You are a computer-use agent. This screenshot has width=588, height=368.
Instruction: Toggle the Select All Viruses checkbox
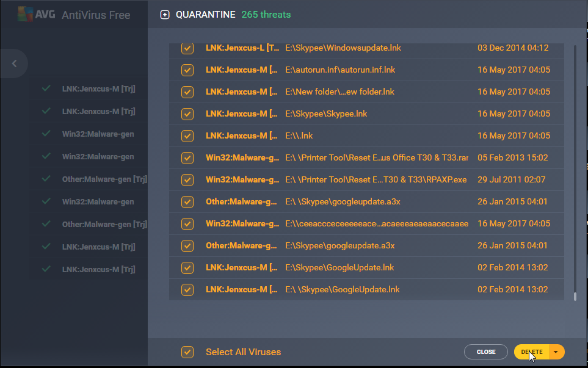[x=187, y=352]
